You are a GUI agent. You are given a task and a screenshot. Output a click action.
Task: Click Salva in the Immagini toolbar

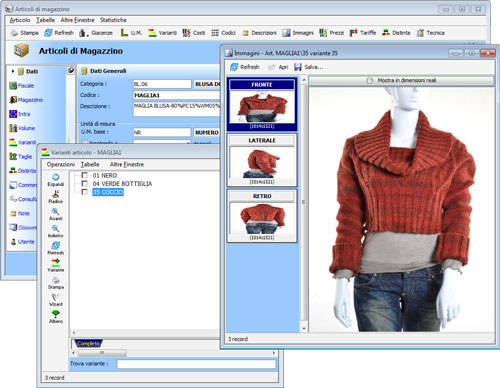(x=309, y=67)
